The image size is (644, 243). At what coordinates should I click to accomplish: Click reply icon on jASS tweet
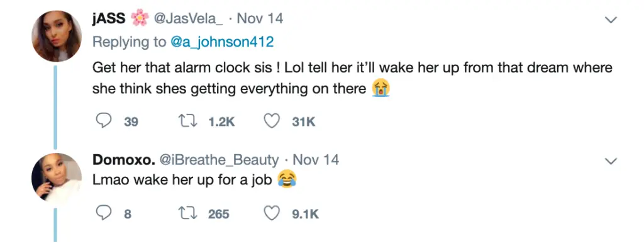104,121
